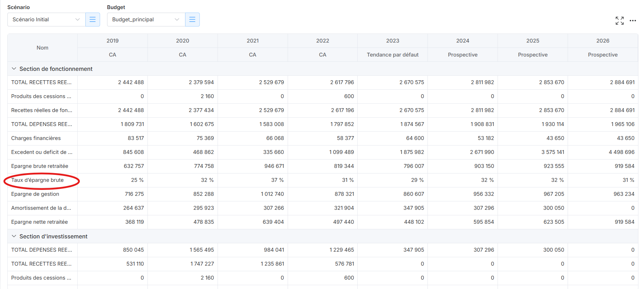
Task: Click the 2023 Tendance par défaut header
Action: 392,55
